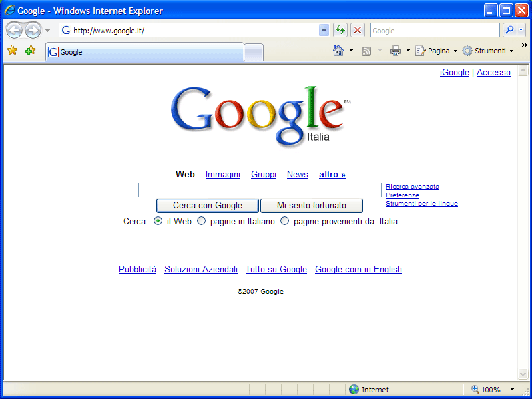Open the search provider options dropdown
Image resolution: width=532 pixels, height=399 pixels.
click(x=521, y=30)
